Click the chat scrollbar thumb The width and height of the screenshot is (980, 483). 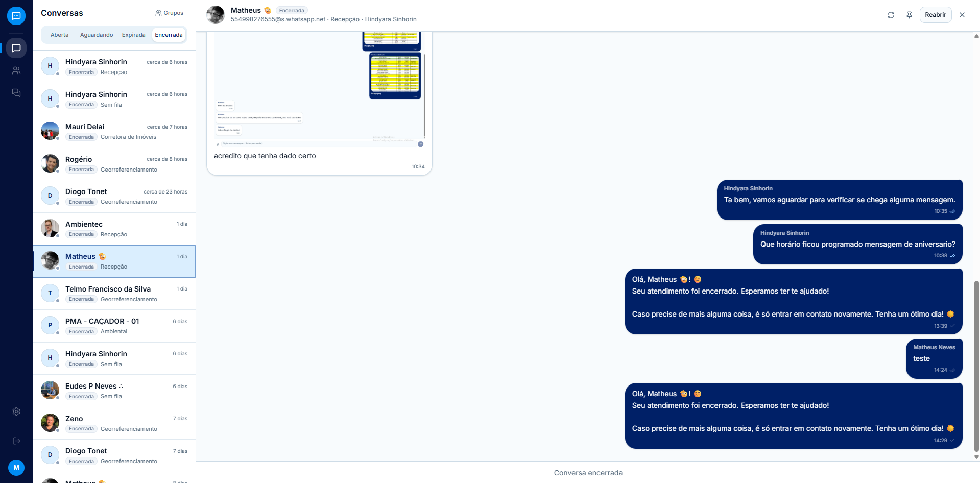point(976,366)
